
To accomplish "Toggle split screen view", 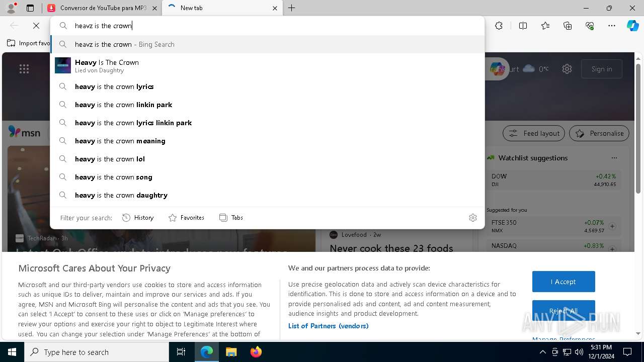I will click(x=523, y=26).
